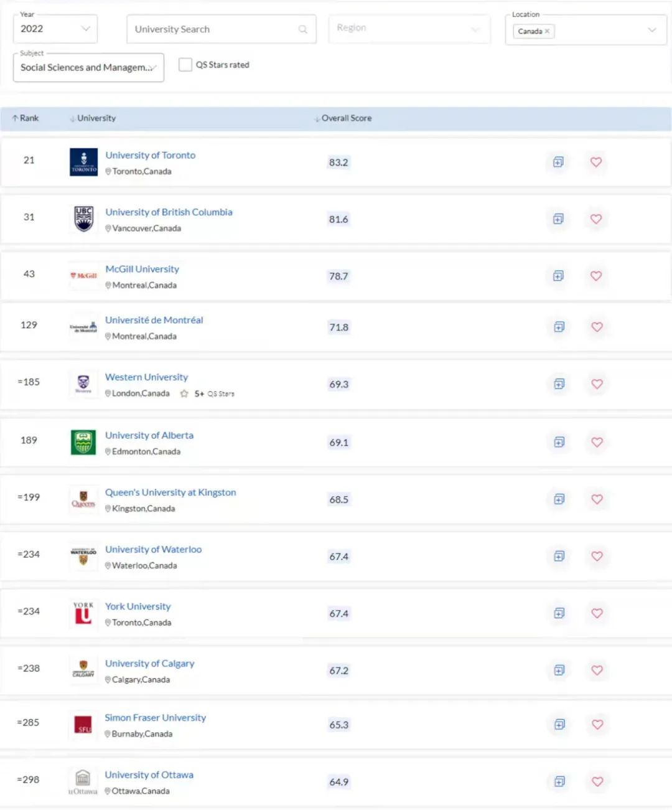Favorite University of Toronto with heart icon
The image size is (672, 810).
click(x=596, y=162)
